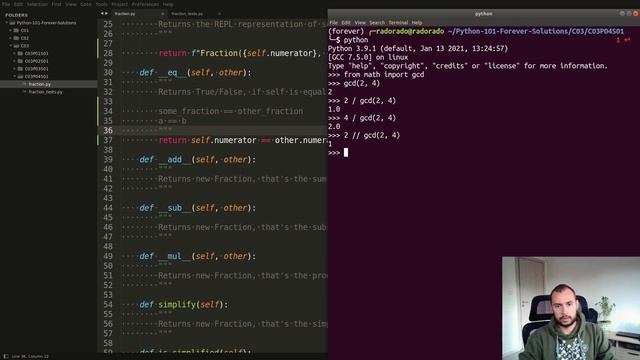This screenshot has height=360, width=640.
Task: Open the Terminal menu in the terminal window
Action: click(x=398, y=22)
